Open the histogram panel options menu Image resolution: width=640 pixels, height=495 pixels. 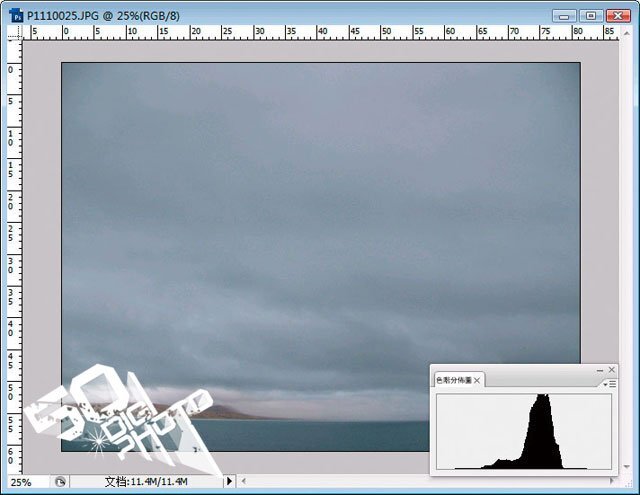(x=607, y=383)
